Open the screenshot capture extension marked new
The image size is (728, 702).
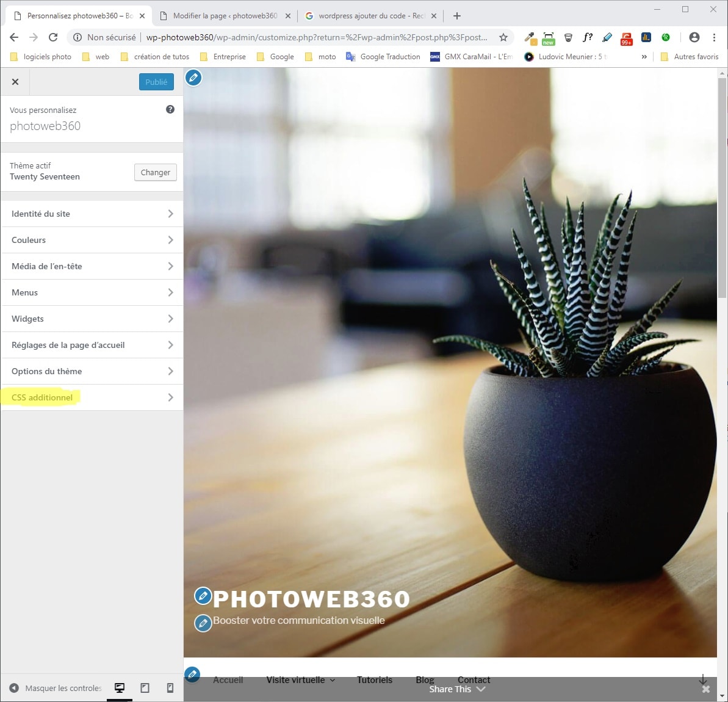(x=549, y=38)
